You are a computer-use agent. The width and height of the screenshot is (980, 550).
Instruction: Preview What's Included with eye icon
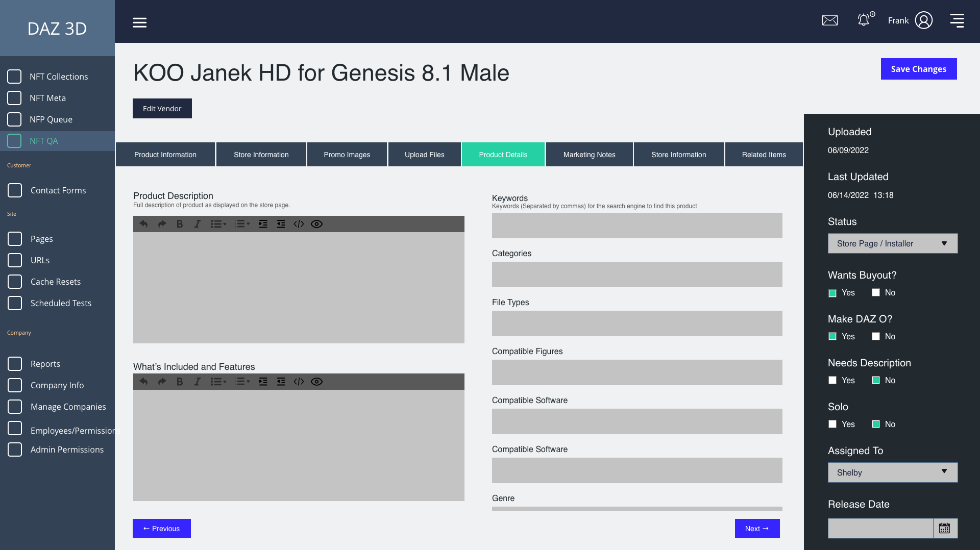tap(316, 382)
